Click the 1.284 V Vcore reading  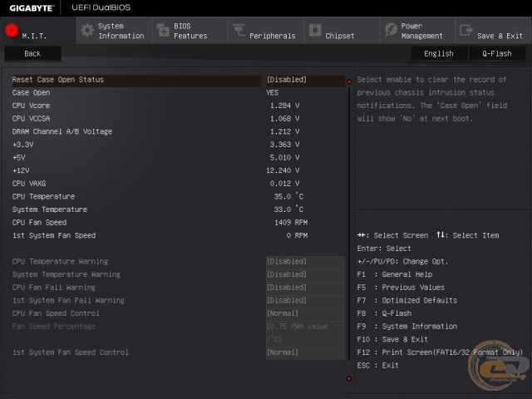(284, 106)
